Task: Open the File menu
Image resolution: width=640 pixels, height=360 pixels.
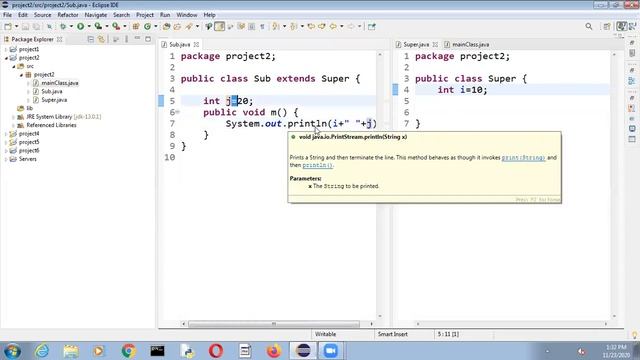Action: coord(7,15)
